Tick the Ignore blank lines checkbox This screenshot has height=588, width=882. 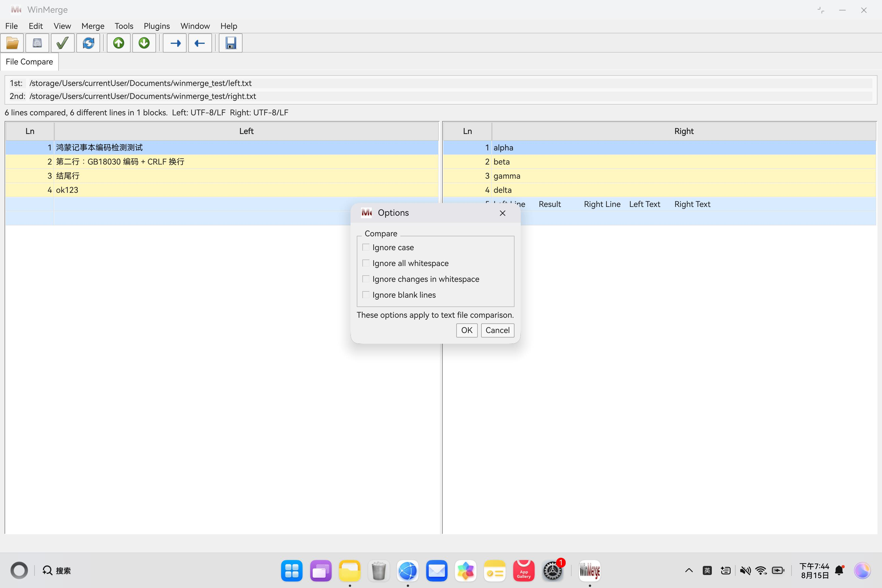(x=366, y=295)
